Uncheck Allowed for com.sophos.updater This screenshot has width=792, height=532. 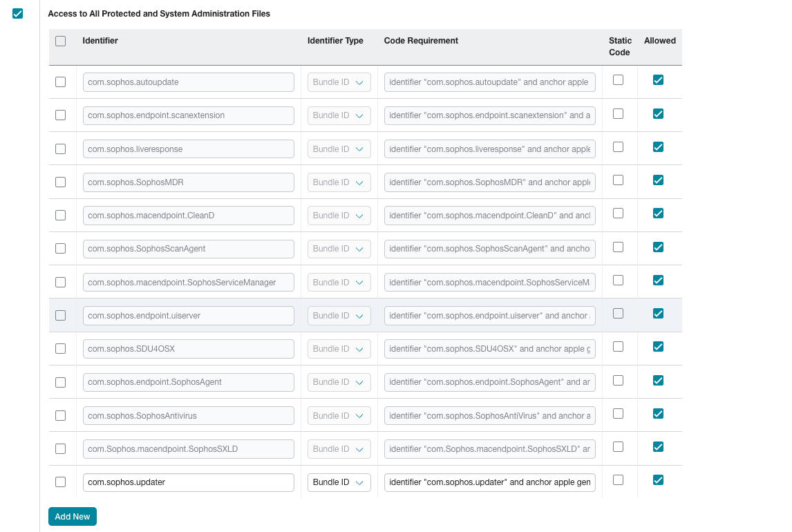pyautogui.click(x=658, y=480)
